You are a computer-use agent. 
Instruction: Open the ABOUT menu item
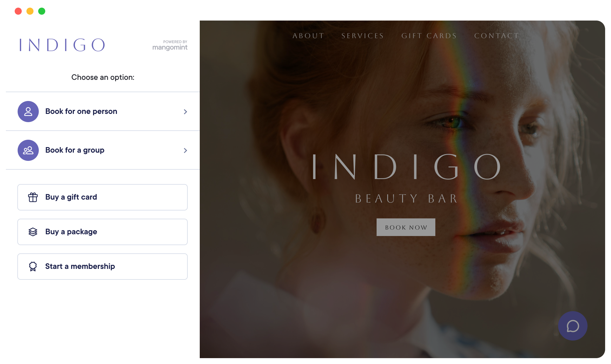(308, 36)
